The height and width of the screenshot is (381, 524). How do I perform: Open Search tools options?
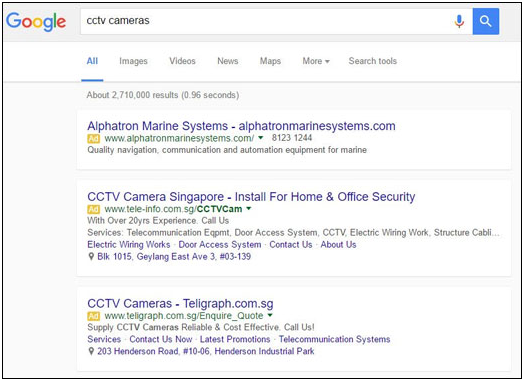pos(373,61)
